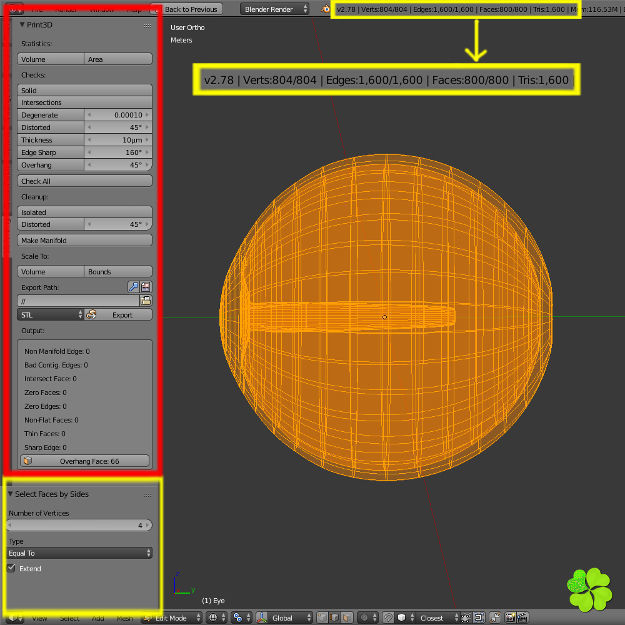Viewport: 625px width, 625px height.
Task: Enable the Extend checkbox
Action: tap(12, 568)
